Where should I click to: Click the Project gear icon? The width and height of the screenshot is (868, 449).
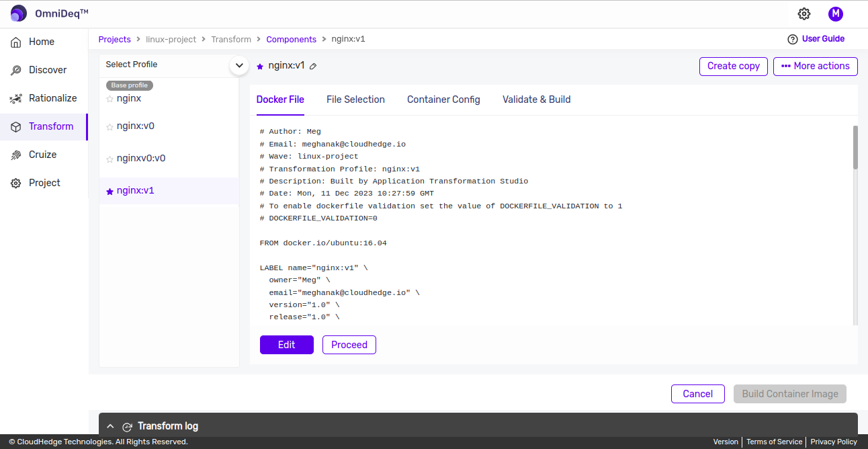pos(16,183)
